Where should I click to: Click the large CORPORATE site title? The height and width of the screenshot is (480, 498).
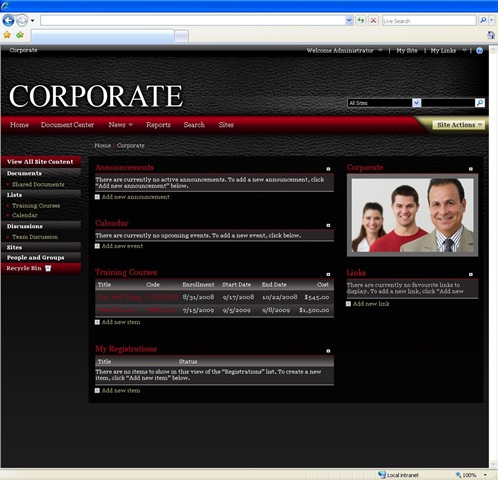(x=96, y=96)
